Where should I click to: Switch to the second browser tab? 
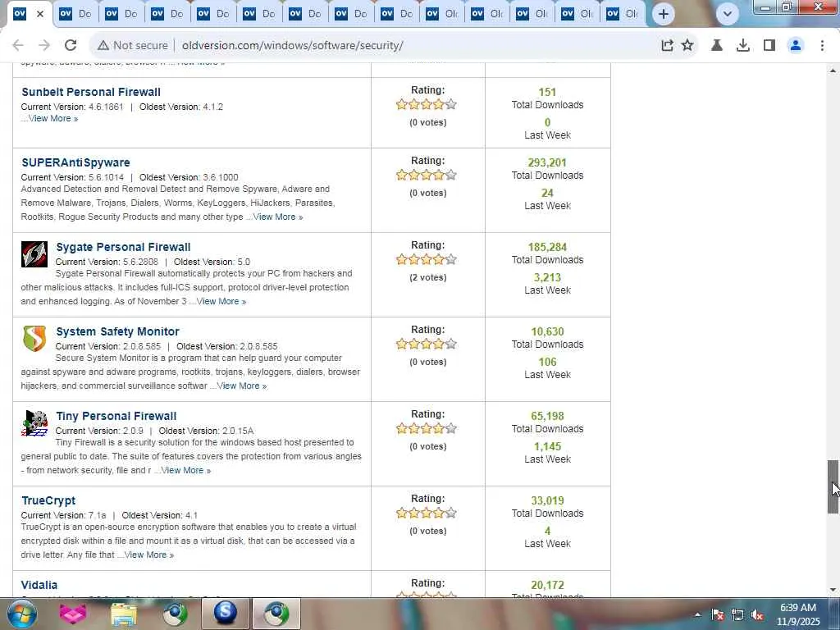[75, 14]
